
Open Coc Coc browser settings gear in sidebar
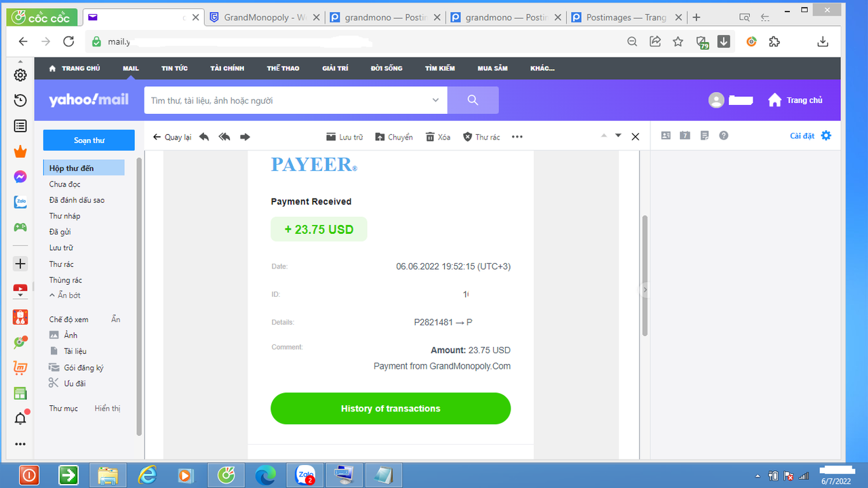coord(20,75)
